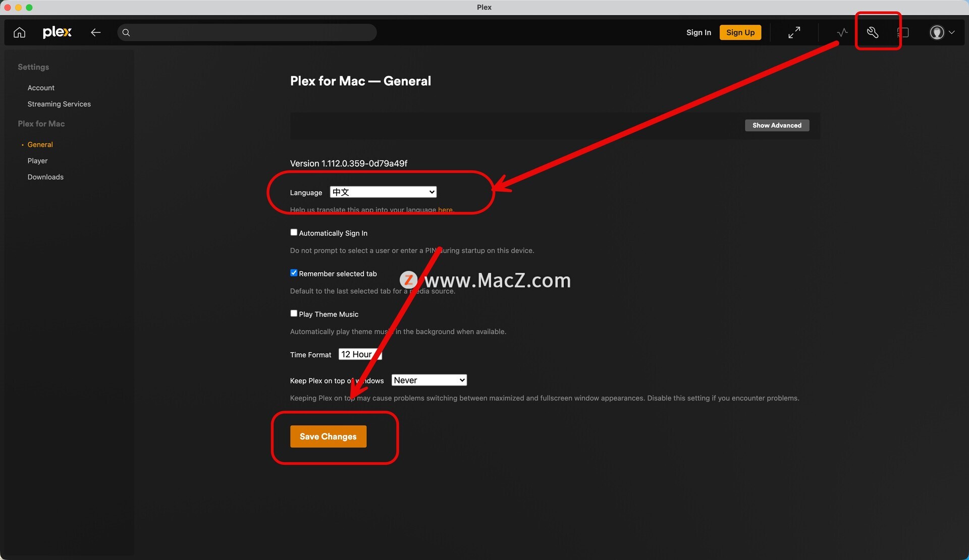
Task: Select Streaming Services in sidebar
Action: [x=59, y=104]
